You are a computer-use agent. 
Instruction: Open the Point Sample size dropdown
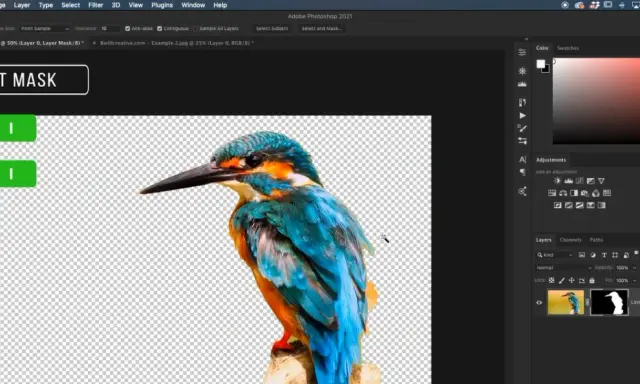point(44,29)
